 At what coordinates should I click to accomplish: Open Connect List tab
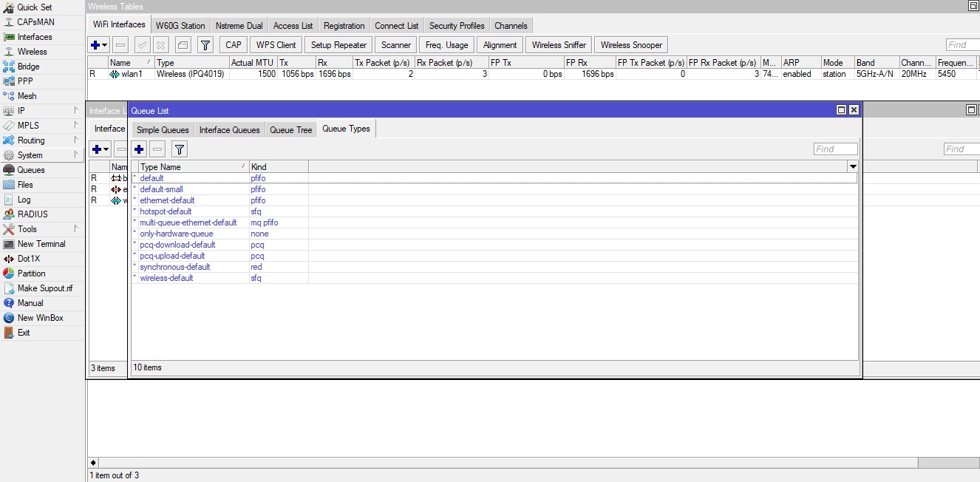click(397, 26)
